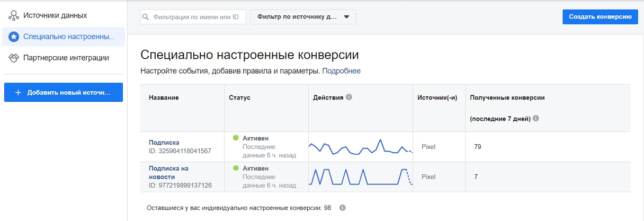This screenshot has width=644, height=221.
Task: Click the Подписка activity sparkline chart
Action: coord(360,147)
